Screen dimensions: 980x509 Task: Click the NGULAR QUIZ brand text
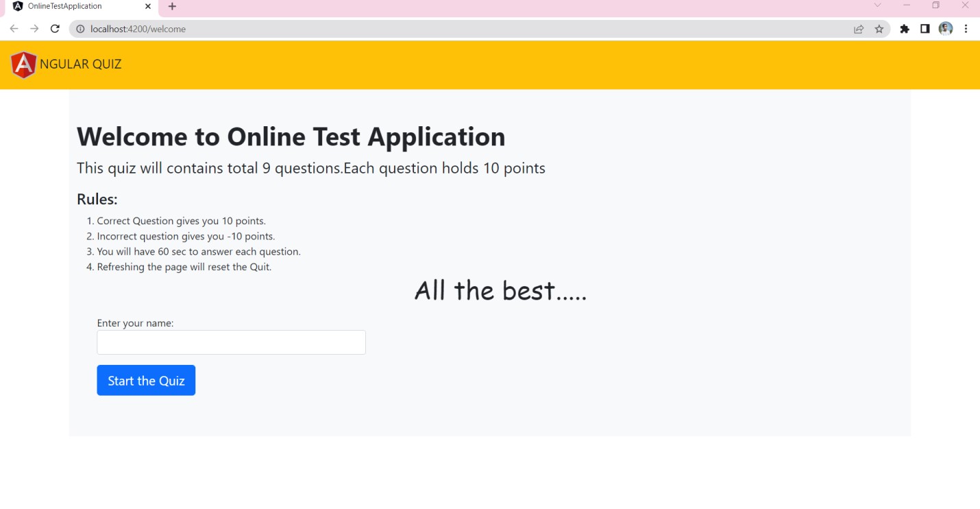coord(81,64)
